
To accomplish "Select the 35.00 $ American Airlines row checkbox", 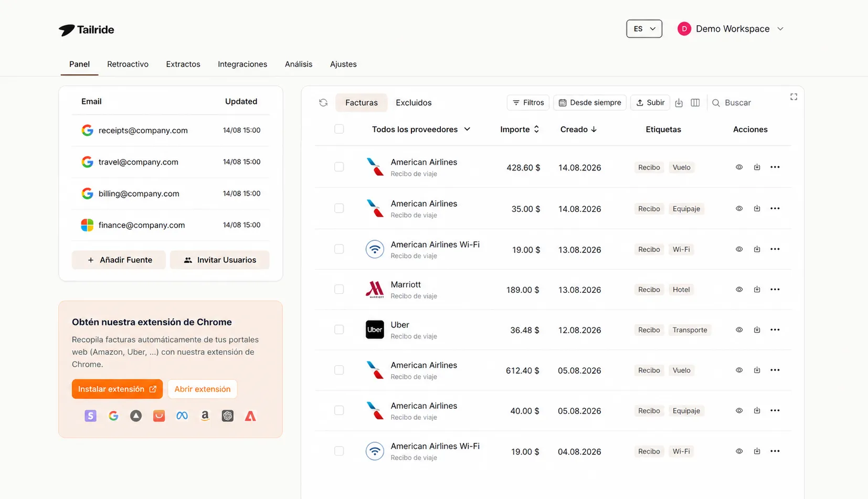I will (x=339, y=208).
